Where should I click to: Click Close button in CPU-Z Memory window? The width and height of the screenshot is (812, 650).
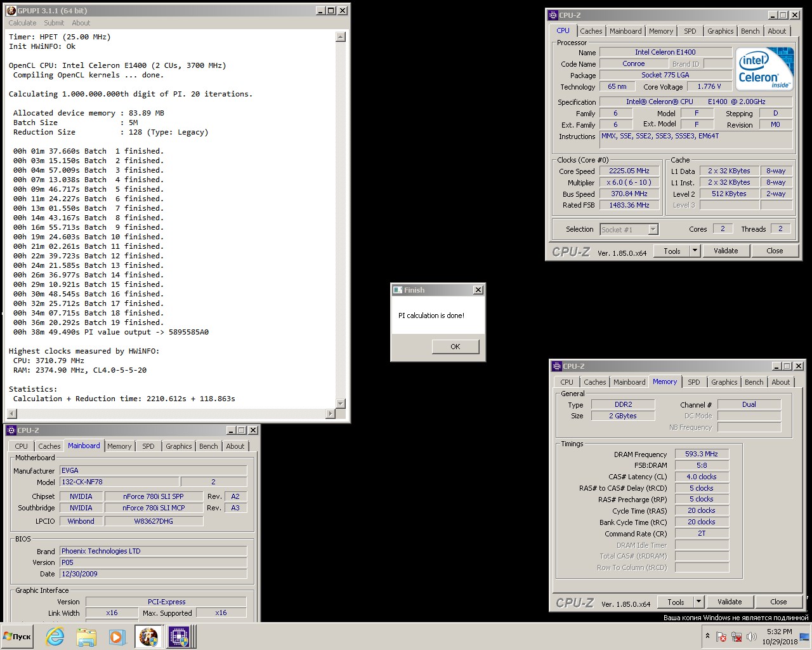click(x=778, y=602)
